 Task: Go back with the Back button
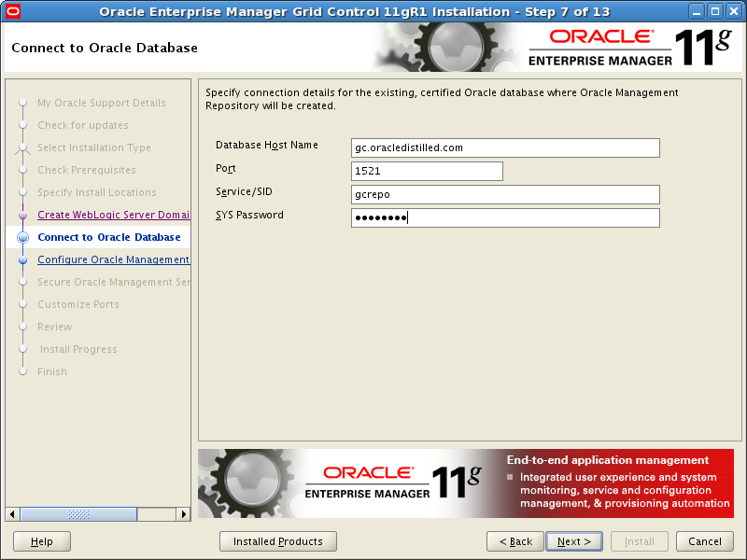(x=515, y=541)
